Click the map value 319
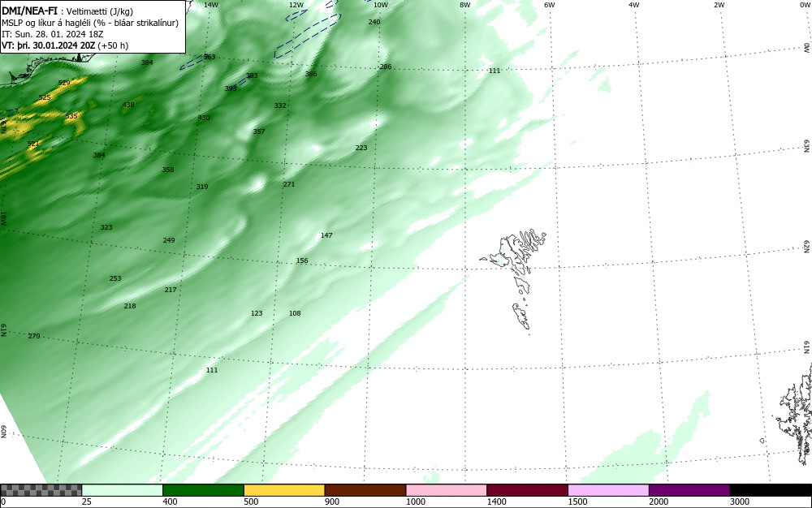 click(x=202, y=186)
